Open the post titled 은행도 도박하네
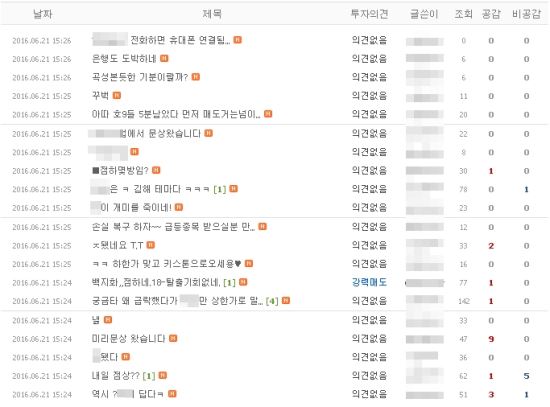This screenshot has height=407, width=550. (x=124, y=59)
